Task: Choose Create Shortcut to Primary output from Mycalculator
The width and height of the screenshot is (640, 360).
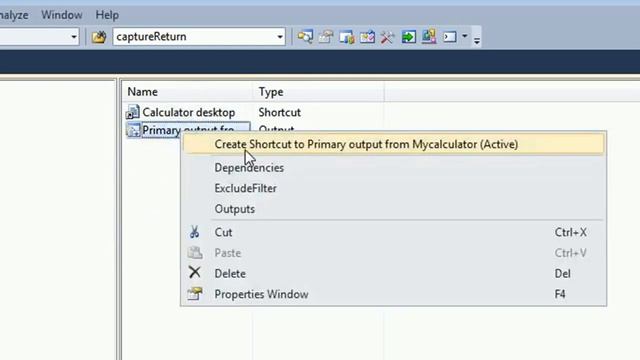Action: click(x=393, y=144)
